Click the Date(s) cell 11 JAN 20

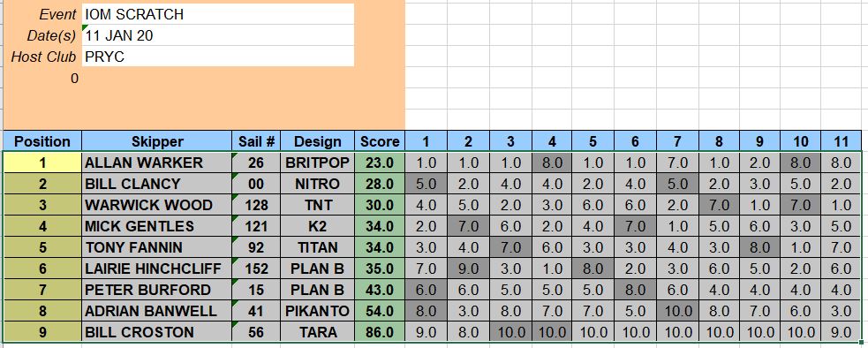click(x=218, y=35)
